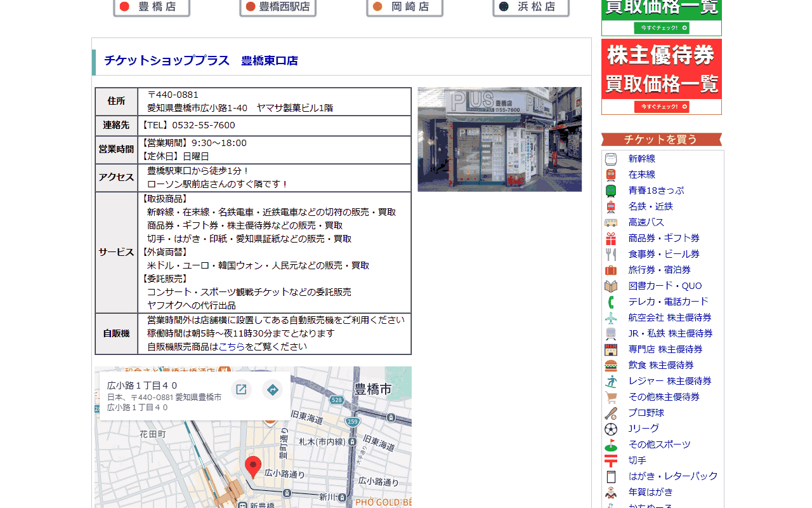Image resolution: width=812 pixels, height=508 pixels.
Task: Open the 専門店 株主優待券 link
Action: (665, 349)
